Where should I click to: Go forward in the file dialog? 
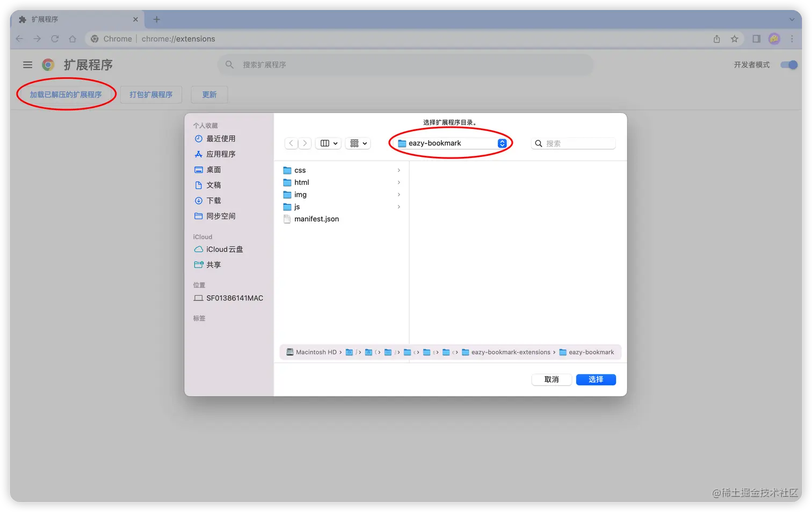pos(305,143)
